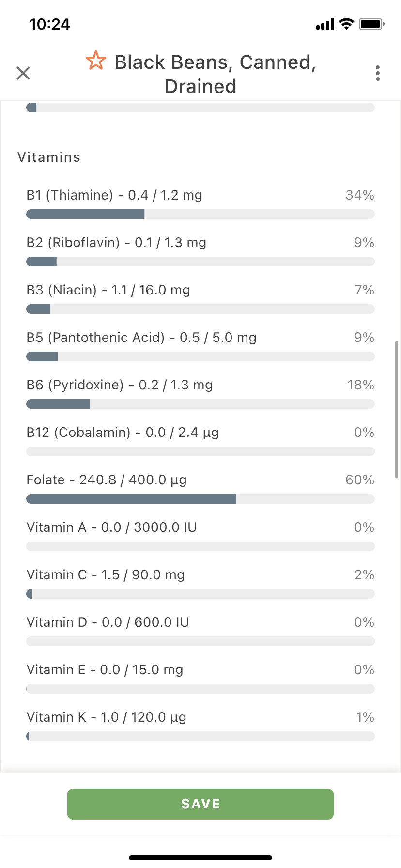
Task: Tap the Folate 60% percentage value
Action: pyautogui.click(x=360, y=480)
